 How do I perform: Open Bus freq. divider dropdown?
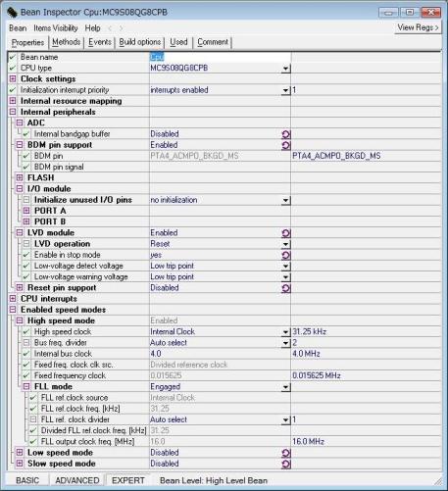tap(285, 343)
